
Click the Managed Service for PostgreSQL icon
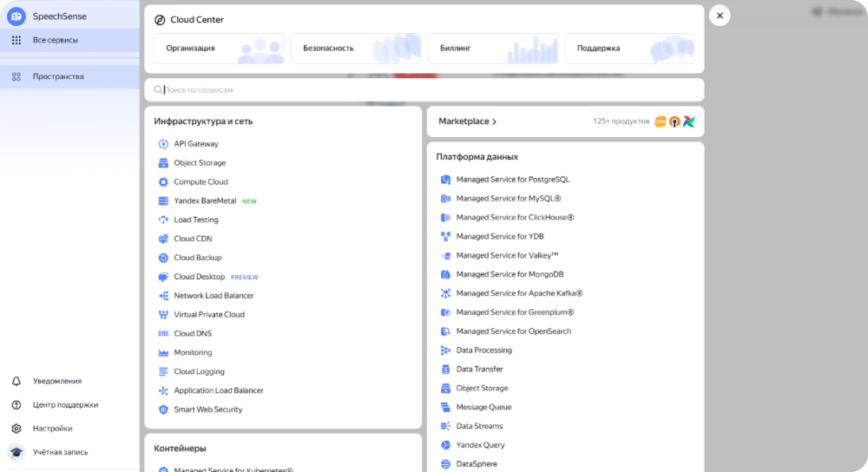445,180
